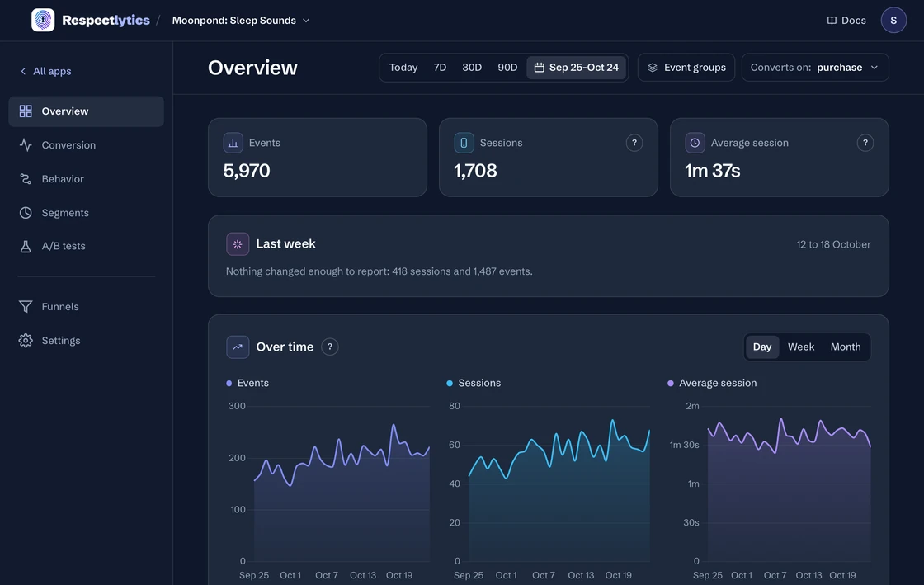Click the Average session legend dot

pyautogui.click(x=671, y=384)
